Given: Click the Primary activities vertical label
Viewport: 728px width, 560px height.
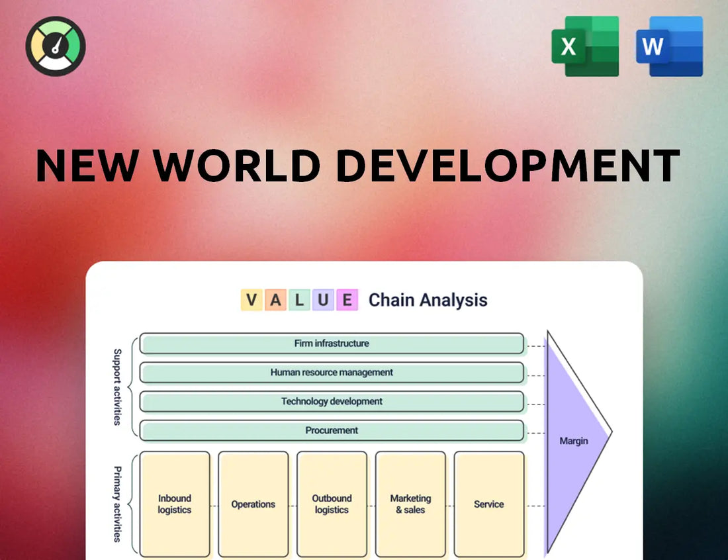Looking at the screenshot, I should (x=117, y=504).
